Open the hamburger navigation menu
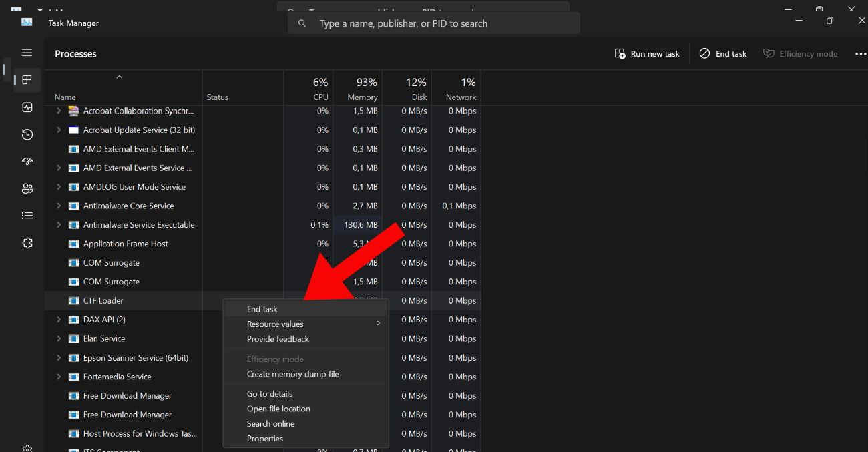The width and height of the screenshot is (868, 452). tap(27, 53)
